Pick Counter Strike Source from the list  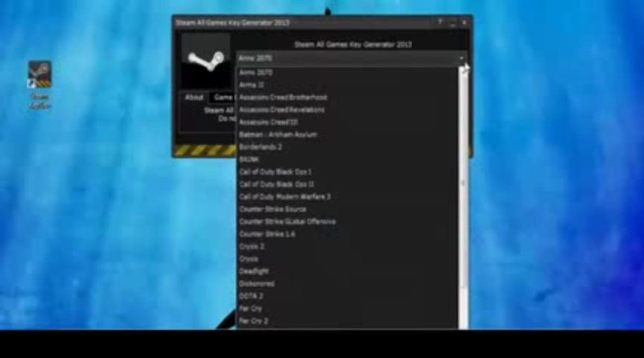347,209
